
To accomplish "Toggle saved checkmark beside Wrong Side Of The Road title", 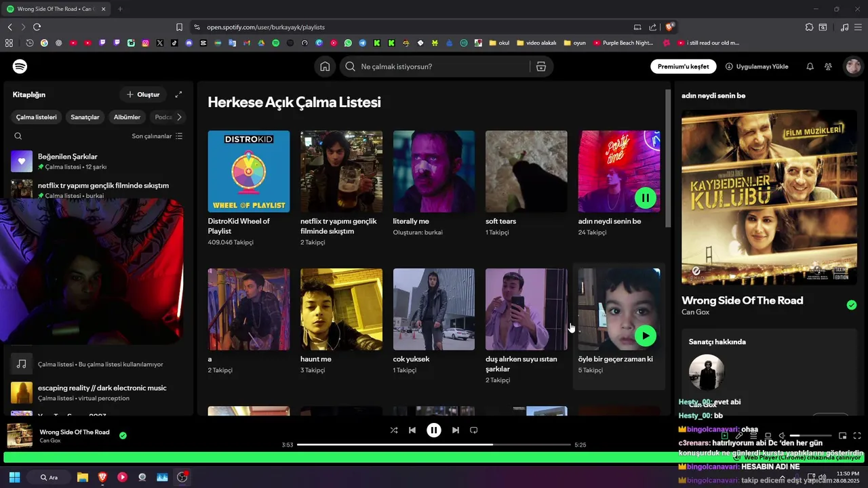I will tap(852, 305).
